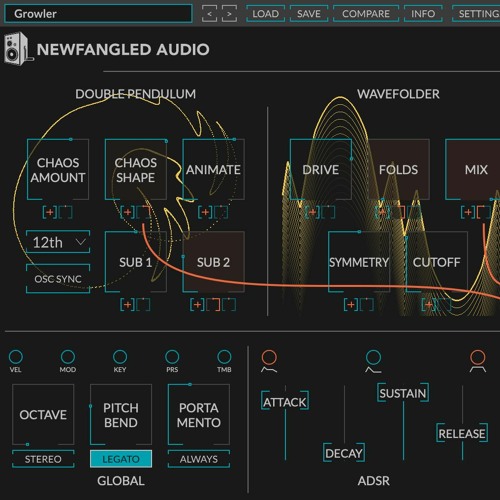This screenshot has width=500, height=500.
Task: Click the OCTAVE control box
Action: point(43,415)
